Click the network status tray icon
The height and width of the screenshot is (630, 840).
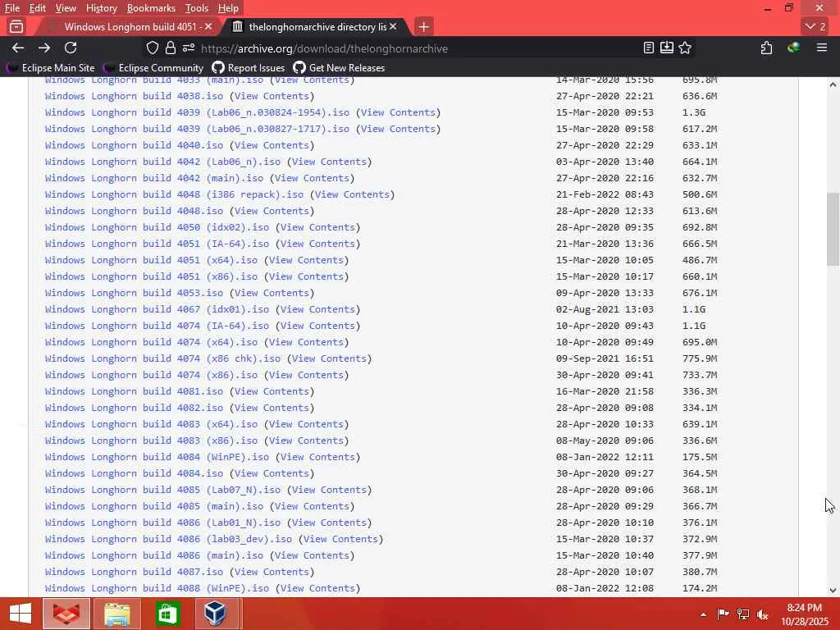743,614
